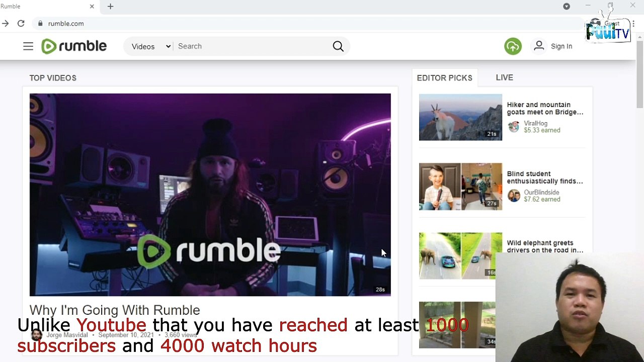Open the blind student video thumbnail

(x=460, y=187)
